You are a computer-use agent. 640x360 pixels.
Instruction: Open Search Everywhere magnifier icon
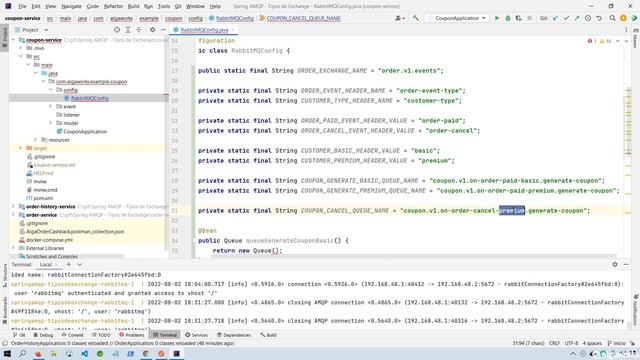pyautogui.click(x=612, y=18)
